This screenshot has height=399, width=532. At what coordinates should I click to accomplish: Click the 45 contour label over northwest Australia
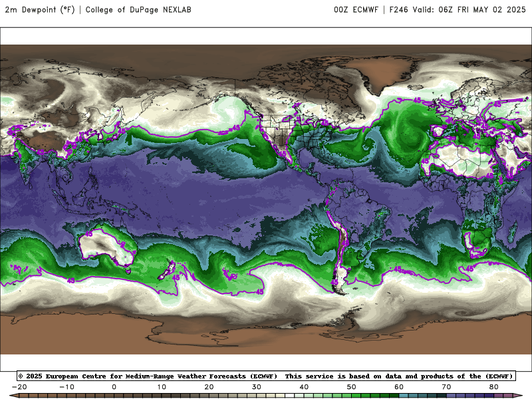[88, 234]
